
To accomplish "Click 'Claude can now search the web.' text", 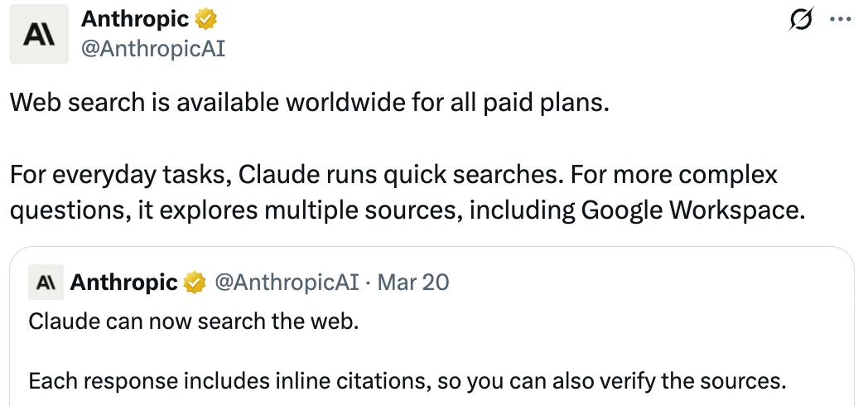I will [194, 321].
